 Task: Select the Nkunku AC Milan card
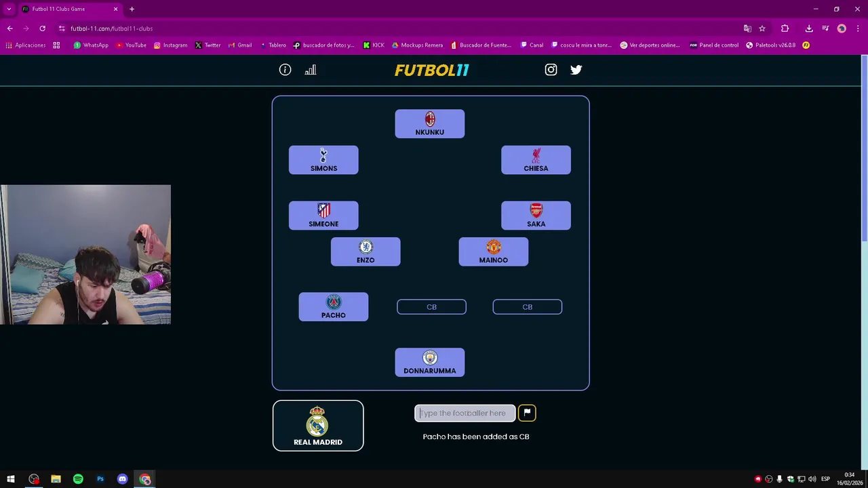pos(430,124)
